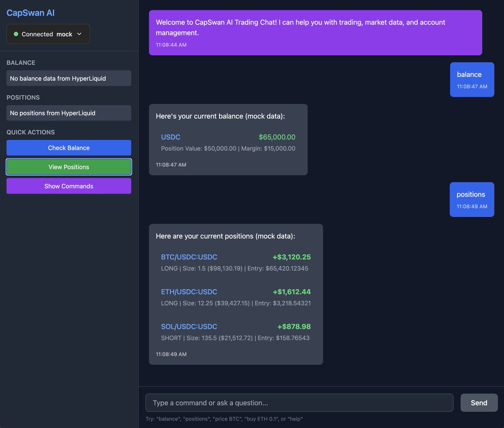Click the ETH/USDC:USDC position name

[189, 292]
